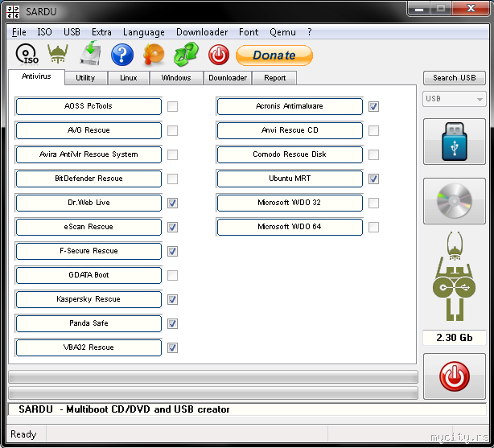Image resolution: width=494 pixels, height=448 pixels.
Task: Open the Qemu menu
Action: click(282, 32)
